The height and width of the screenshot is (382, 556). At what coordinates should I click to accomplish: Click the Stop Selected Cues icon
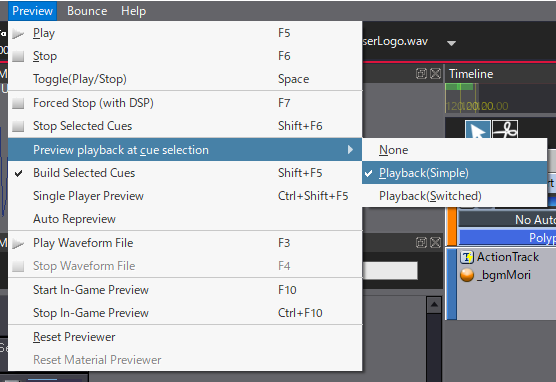(18, 126)
